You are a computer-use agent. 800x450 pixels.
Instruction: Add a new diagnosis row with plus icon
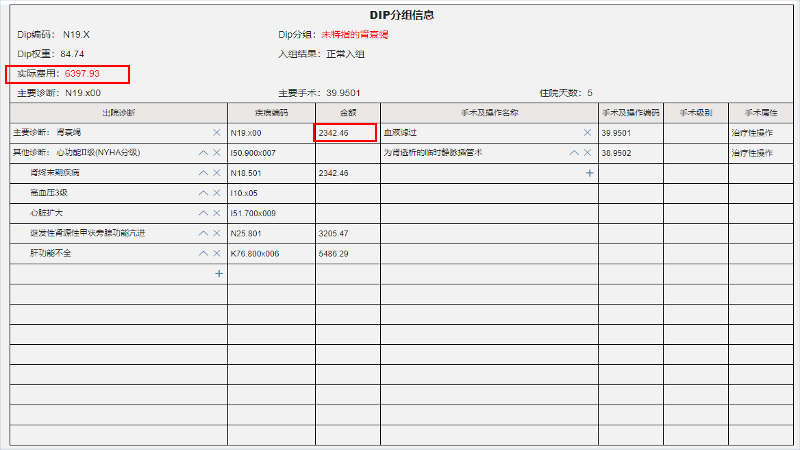[x=219, y=273]
